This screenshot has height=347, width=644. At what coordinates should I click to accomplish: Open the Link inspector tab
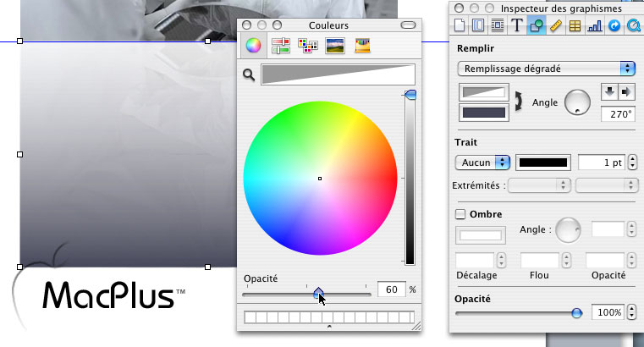[x=614, y=26]
